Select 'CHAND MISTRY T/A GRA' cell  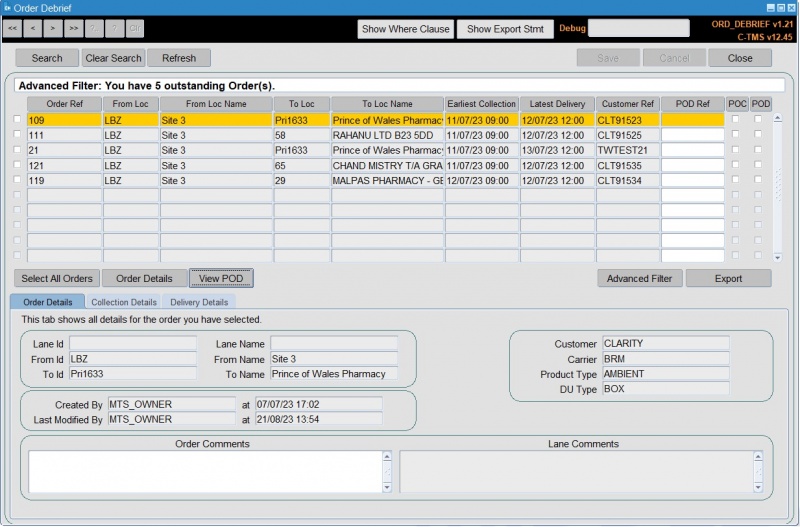387,165
